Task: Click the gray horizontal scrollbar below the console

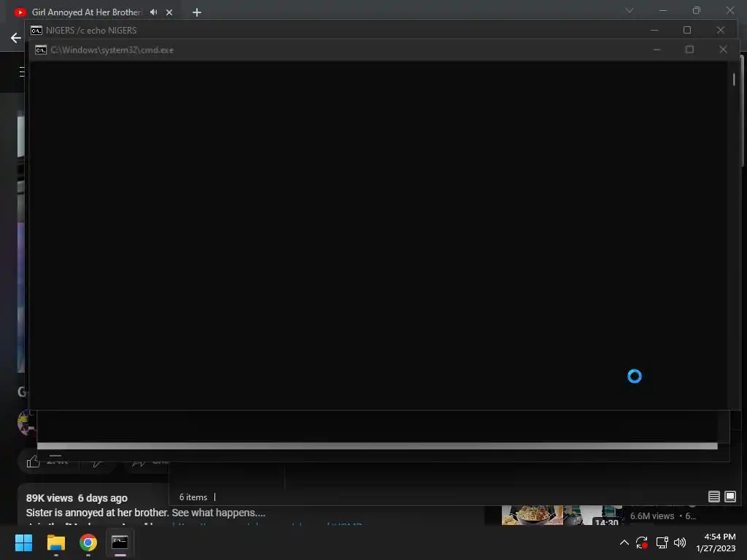Action: (377, 446)
